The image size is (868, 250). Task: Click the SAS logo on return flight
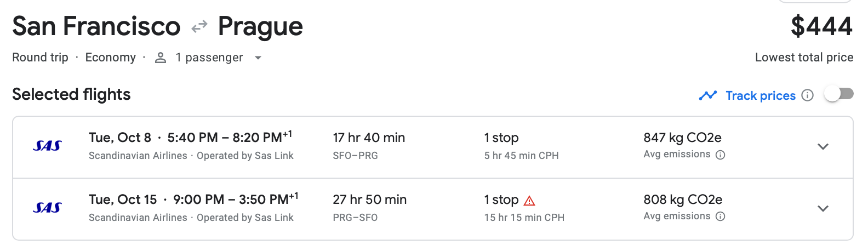[x=47, y=208]
